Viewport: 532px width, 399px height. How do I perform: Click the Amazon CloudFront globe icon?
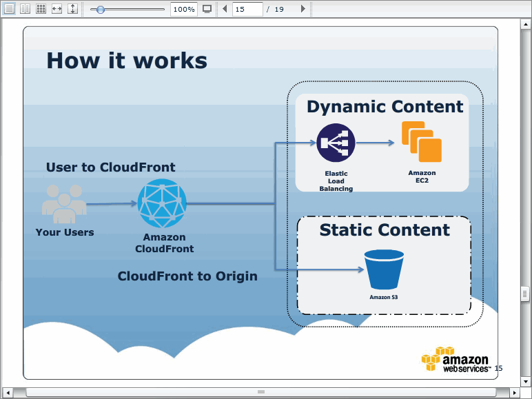point(162,203)
